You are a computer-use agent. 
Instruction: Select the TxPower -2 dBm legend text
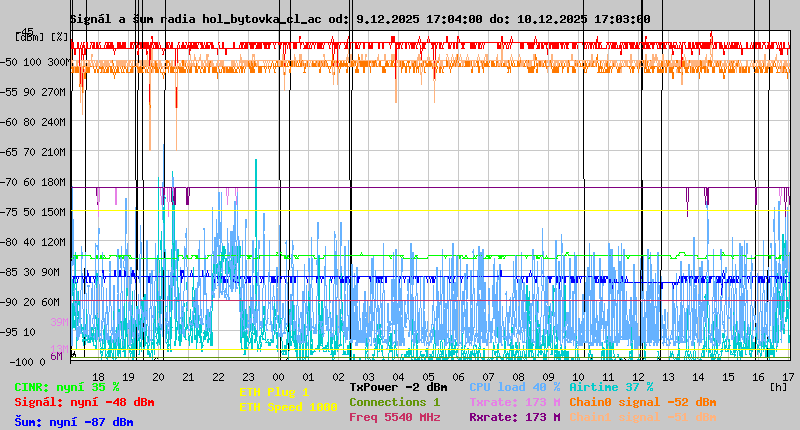tap(398, 387)
